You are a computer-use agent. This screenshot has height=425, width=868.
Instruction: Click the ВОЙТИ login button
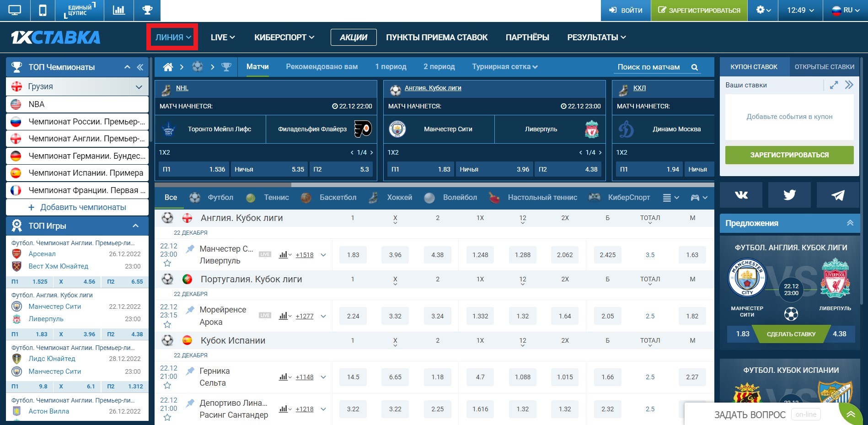click(x=626, y=10)
